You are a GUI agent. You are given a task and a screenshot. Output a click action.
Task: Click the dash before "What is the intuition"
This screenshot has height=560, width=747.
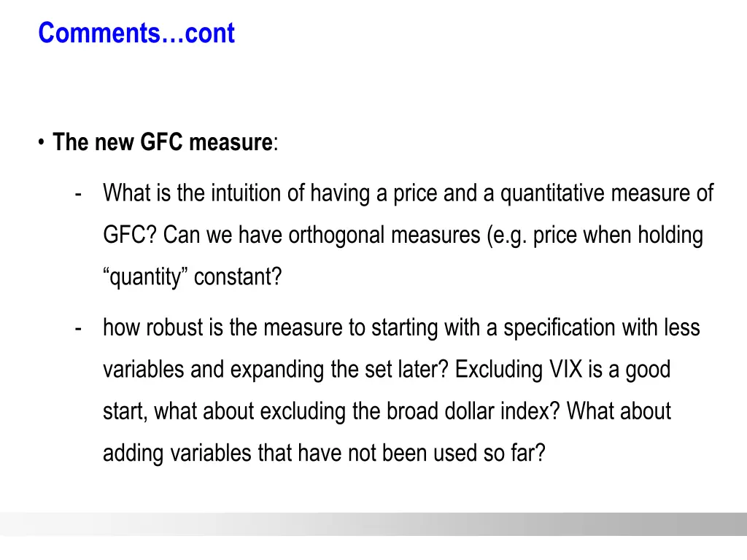[78, 194]
